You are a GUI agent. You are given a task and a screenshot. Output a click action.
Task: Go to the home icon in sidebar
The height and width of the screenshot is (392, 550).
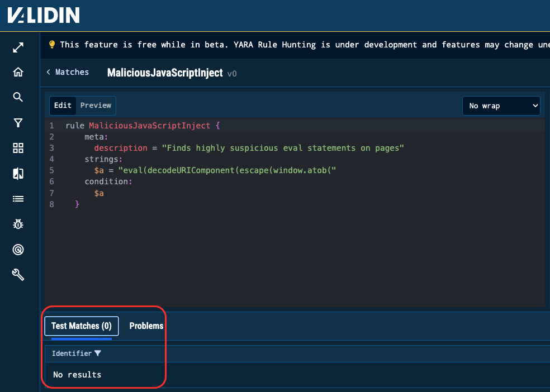[x=18, y=73]
